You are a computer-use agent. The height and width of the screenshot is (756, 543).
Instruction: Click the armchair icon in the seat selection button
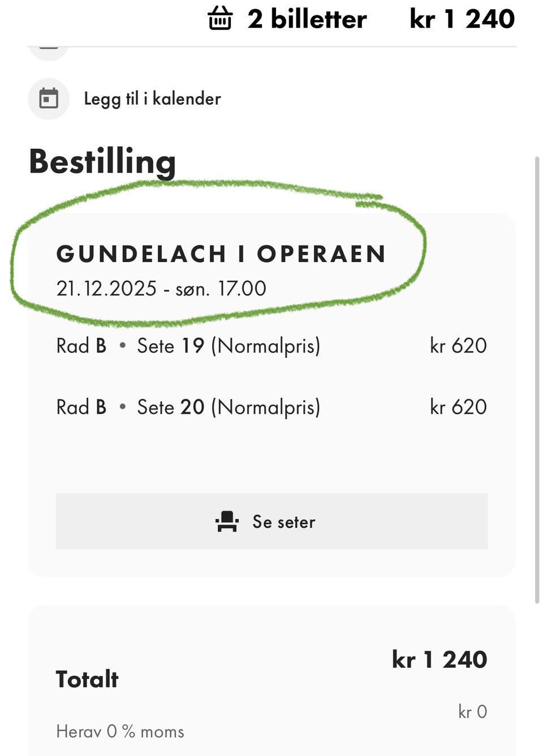227,521
